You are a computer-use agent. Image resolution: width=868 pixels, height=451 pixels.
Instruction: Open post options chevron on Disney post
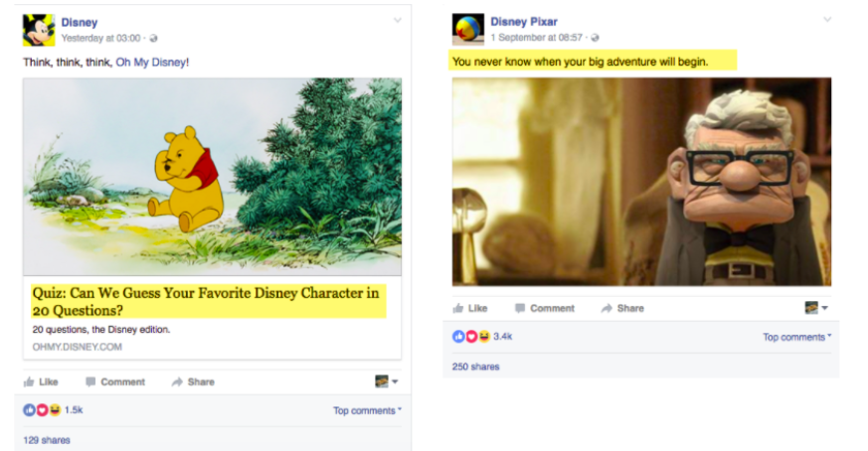point(398,21)
